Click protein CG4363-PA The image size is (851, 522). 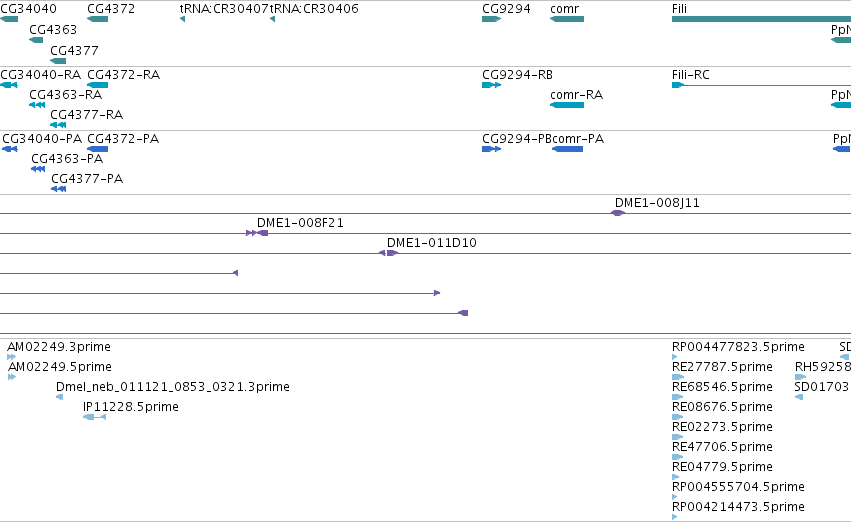(38, 169)
